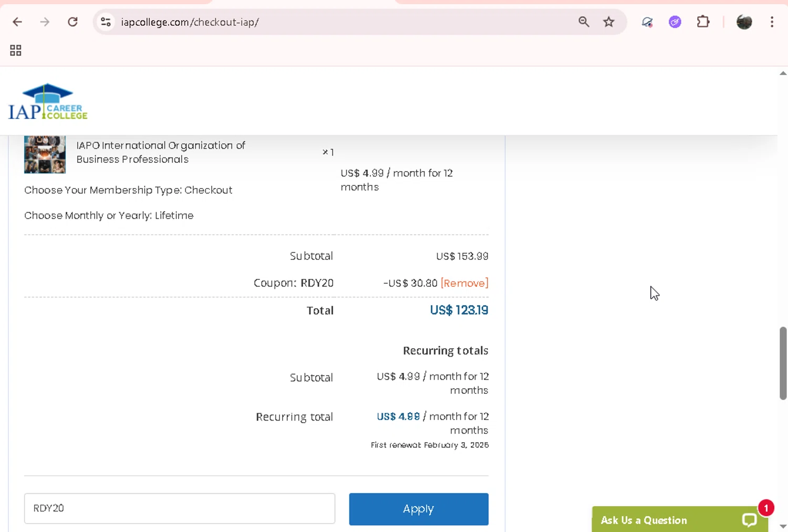Bookmark this page with the star icon
Image resolution: width=788 pixels, height=532 pixels.
[x=608, y=22]
